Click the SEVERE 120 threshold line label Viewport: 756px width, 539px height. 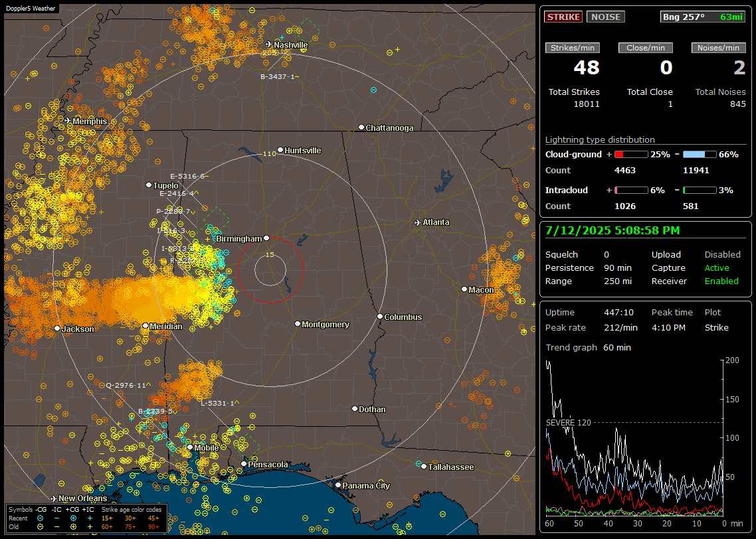[x=569, y=422]
